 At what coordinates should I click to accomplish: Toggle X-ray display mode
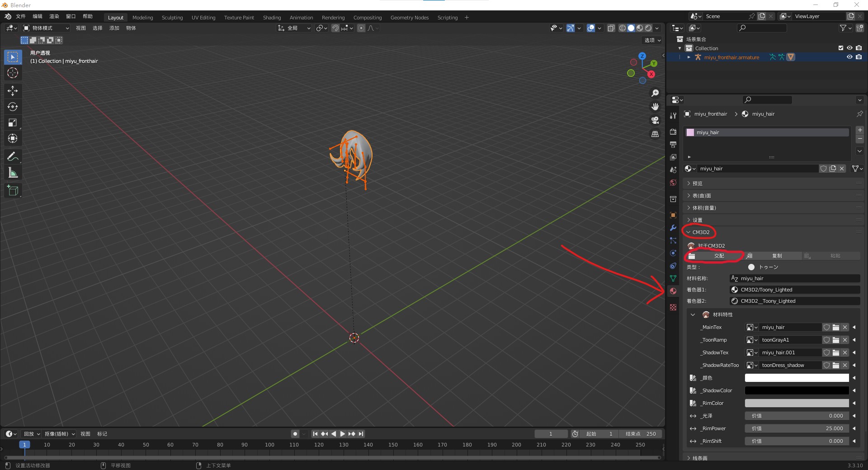[x=611, y=28]
